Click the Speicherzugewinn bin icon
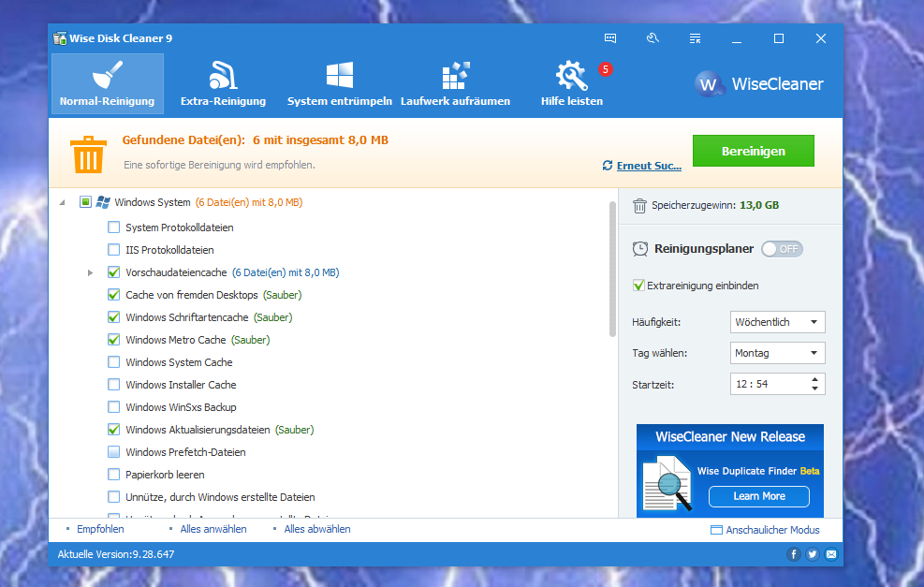Image resolution: width=924 pixels, height=587 pixels. [x=639, y=206]
